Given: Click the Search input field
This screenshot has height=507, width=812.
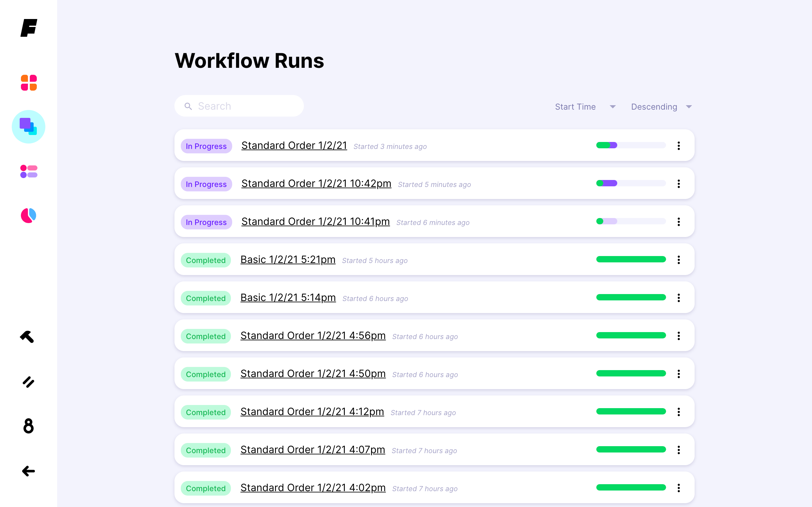Looking at the screenshot, I should (x=239, y=106).
